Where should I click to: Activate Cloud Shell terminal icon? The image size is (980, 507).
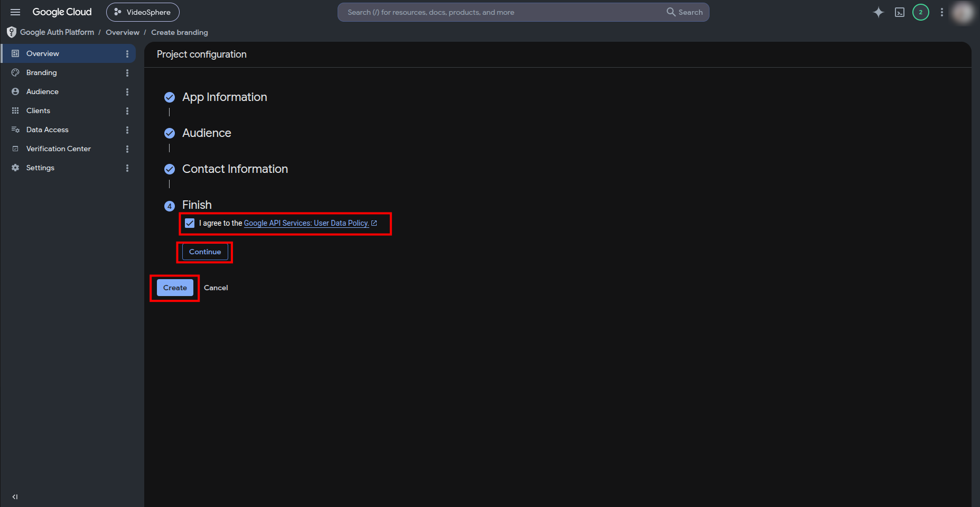pyautogui.click(x=900, y=12)
